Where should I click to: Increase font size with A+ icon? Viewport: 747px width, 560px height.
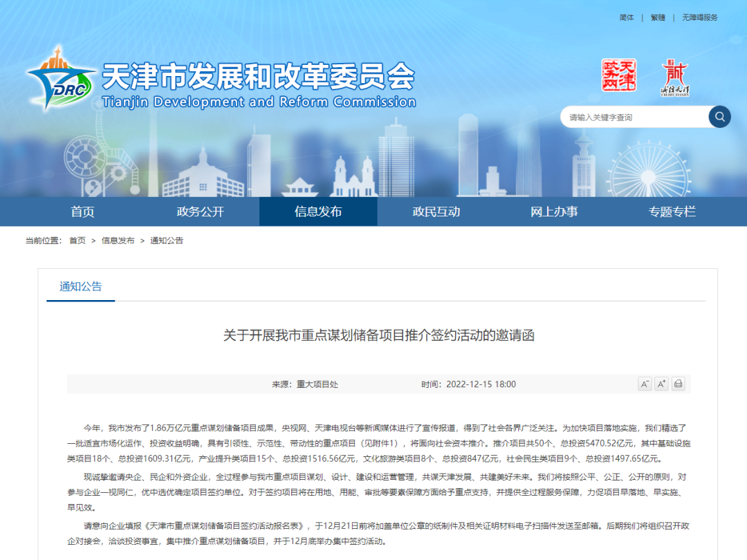661,384
